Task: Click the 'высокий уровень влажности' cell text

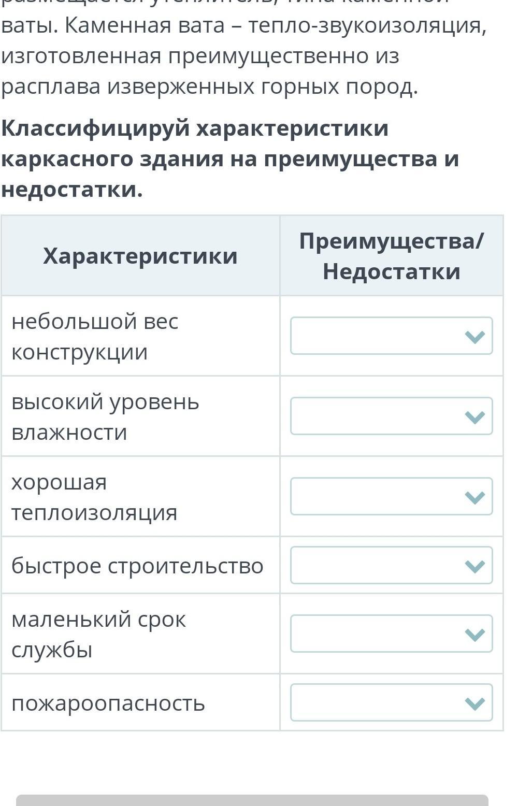Action: coord(105,417)
